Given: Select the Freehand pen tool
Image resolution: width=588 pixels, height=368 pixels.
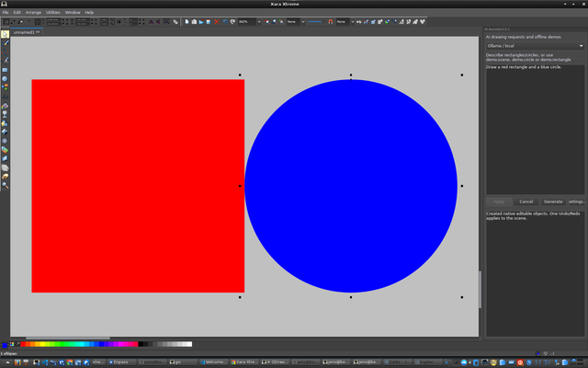Looking at the screenshot, I should [5, 43].
